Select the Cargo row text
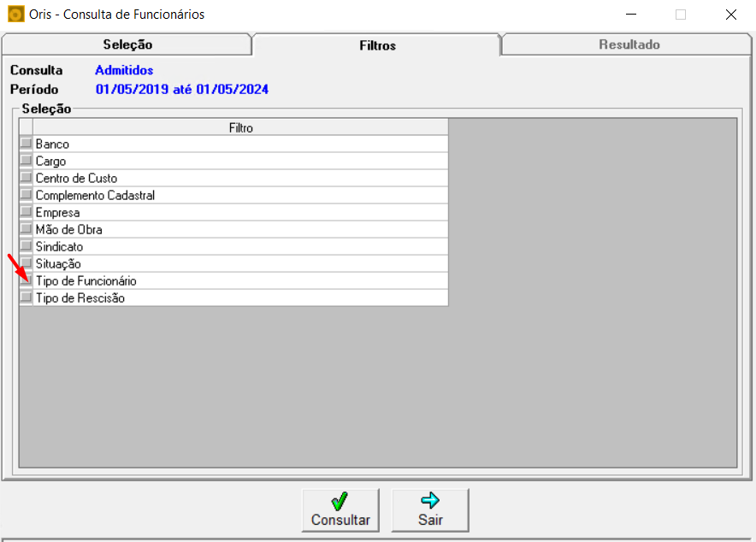Viewport: 756px width, 542px height. pyautogui.click(x=50, y=162)
